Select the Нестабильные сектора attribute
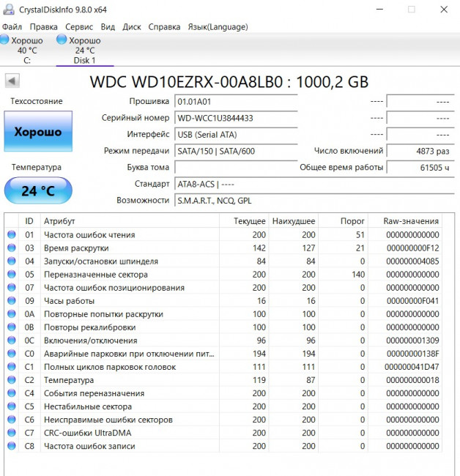Screen dimensions: 460x476 coord(88,406)
